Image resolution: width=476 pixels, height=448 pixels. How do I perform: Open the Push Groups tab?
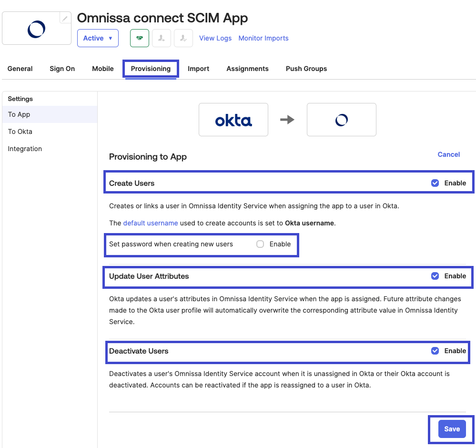(306, 69)
